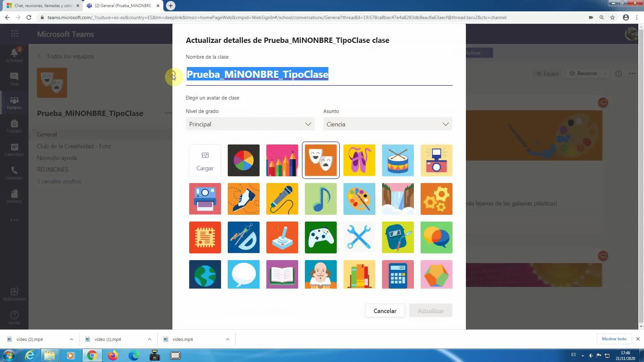644x362 pixels.
Task: Click the Cancelar button
Action: pos(385,311)
